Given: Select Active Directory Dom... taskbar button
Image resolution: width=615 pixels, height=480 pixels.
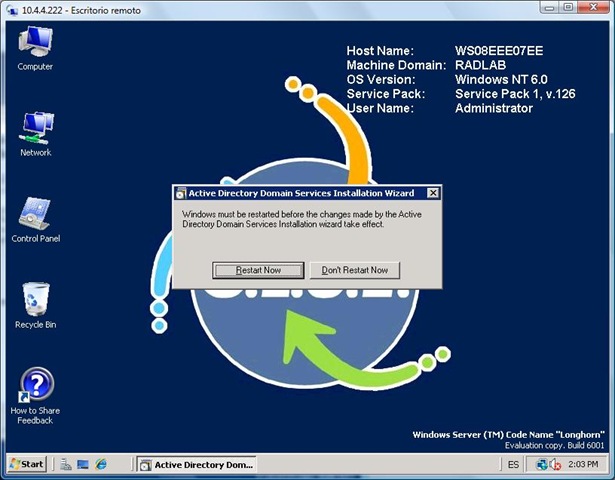Looking at the screenshot, I should click(x=196, y=464).
